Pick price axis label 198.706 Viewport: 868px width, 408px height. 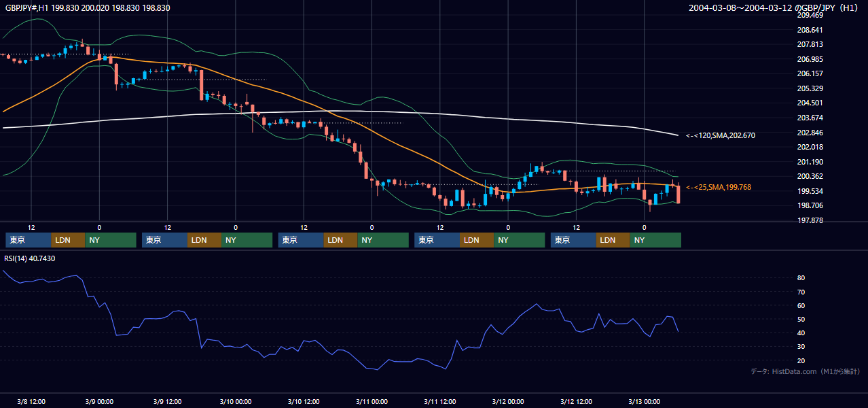coord(810,205)
